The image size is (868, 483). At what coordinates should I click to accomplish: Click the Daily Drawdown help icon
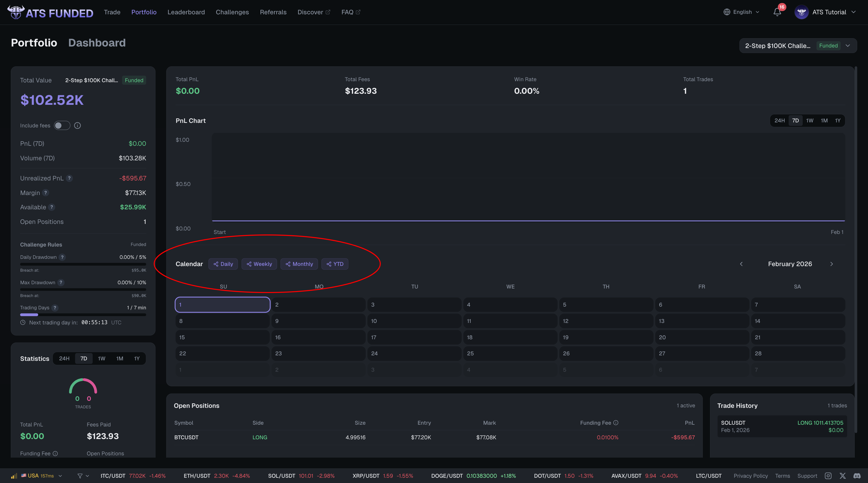point(62,257)
